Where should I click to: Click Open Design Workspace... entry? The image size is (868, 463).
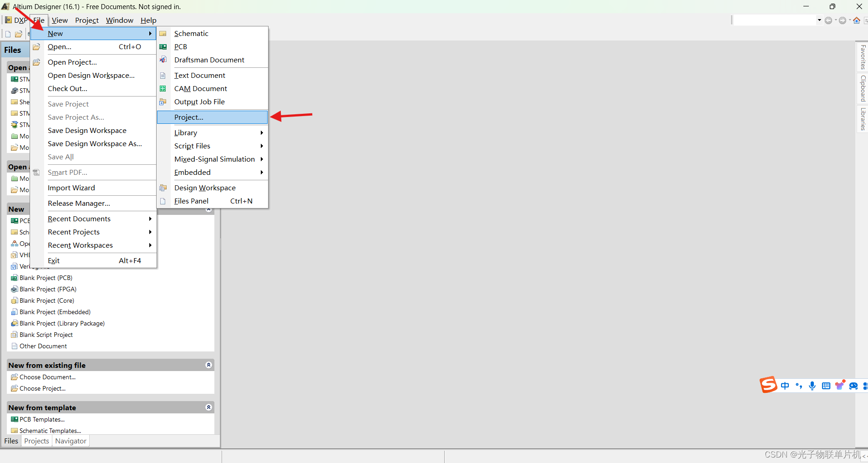coord(94,76)
